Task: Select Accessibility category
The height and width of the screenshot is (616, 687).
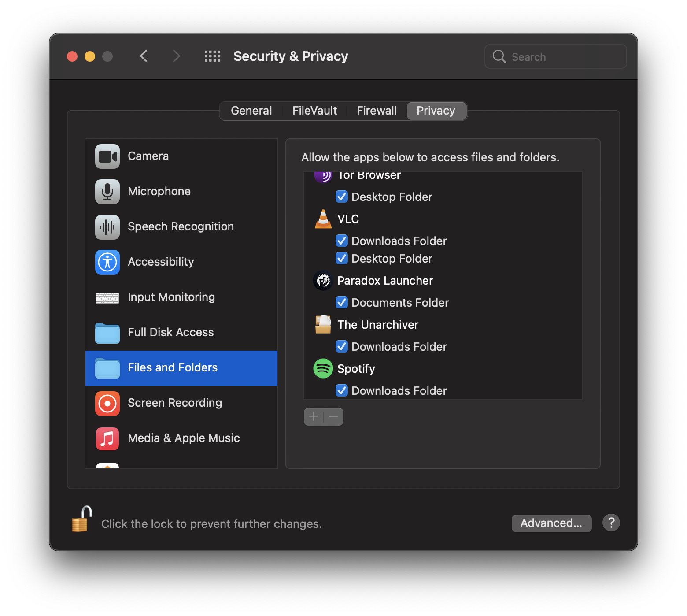Action: click(181, 262)
